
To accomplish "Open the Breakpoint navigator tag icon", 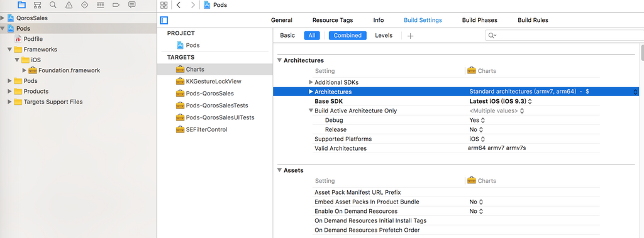I will click(x=116, y=5).
